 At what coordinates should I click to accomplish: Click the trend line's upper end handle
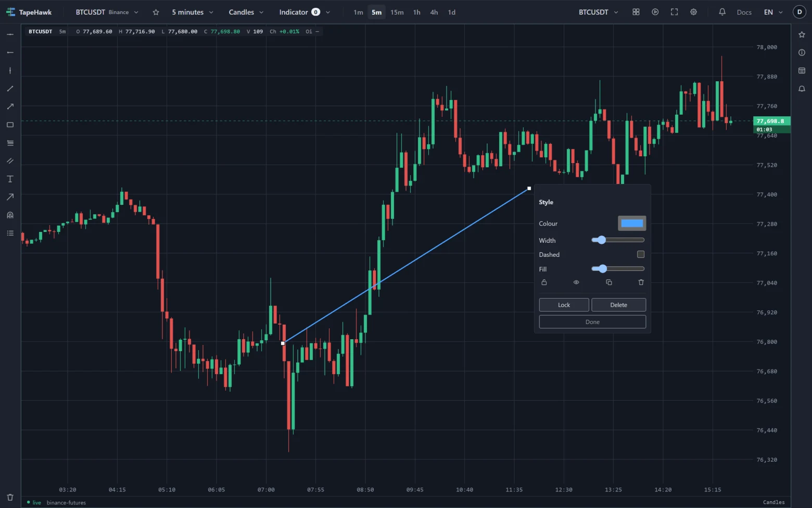coord(529,189)
